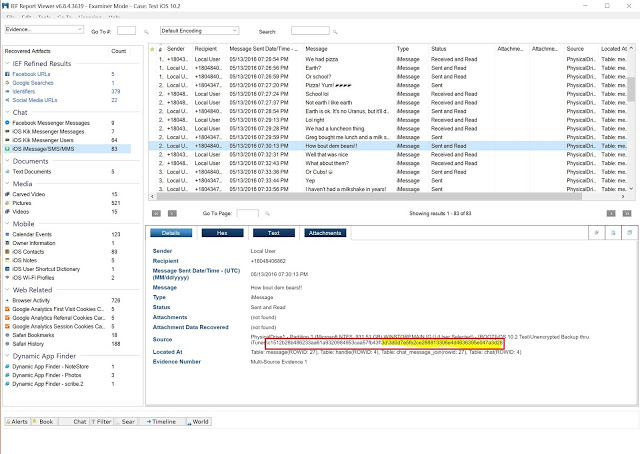640x454 pixels.
Task: Click the Browser Activity artifact icon
Action: point(7,300)
